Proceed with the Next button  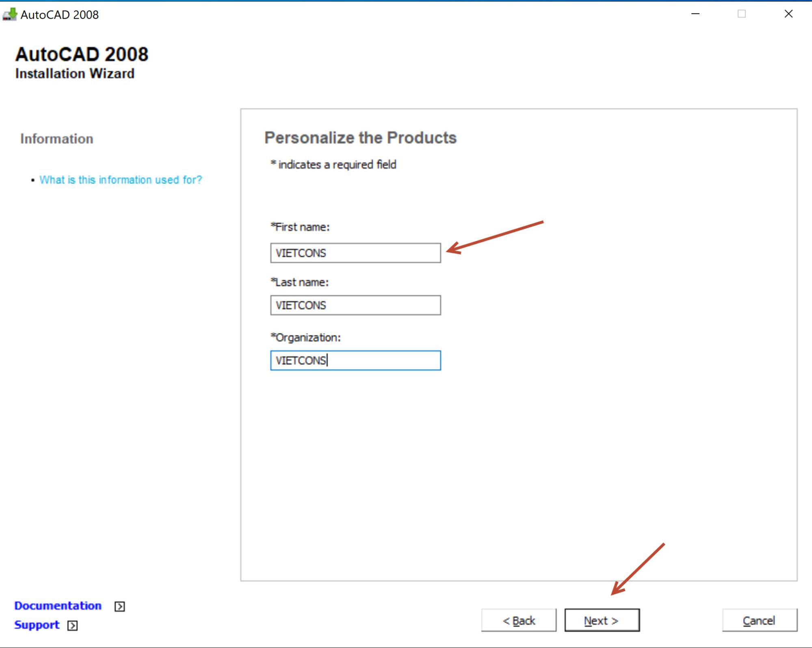(x=602, y=620)
